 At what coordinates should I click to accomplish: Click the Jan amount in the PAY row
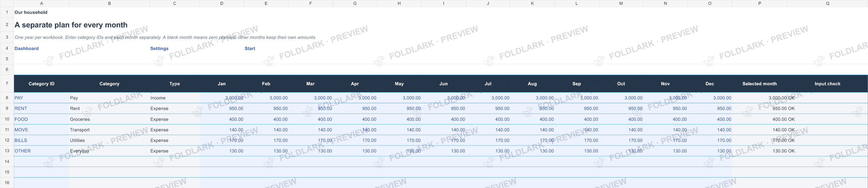(222, 98)
